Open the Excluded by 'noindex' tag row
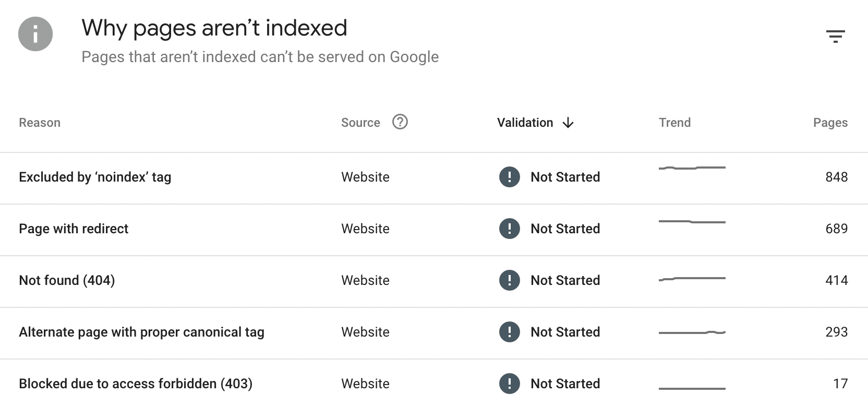 pos(434,178)
